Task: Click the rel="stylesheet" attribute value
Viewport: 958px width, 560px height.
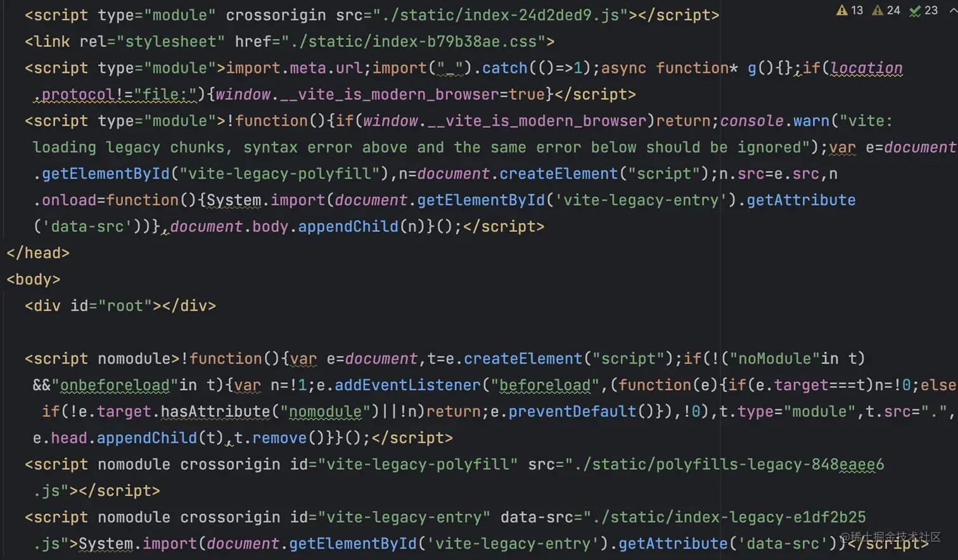Action: pos(170,41)
